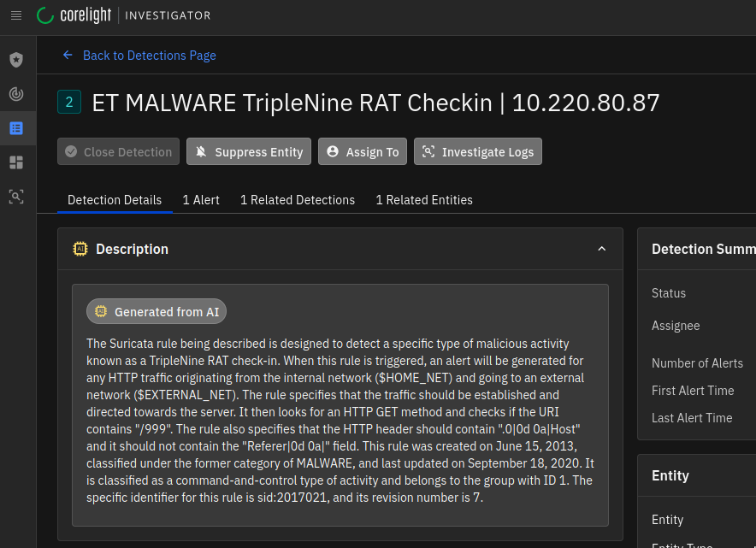The image size is (756, 548).
Task: Click Back to Detections Page link
Action: pyautogui.click(x=149, y=56)
